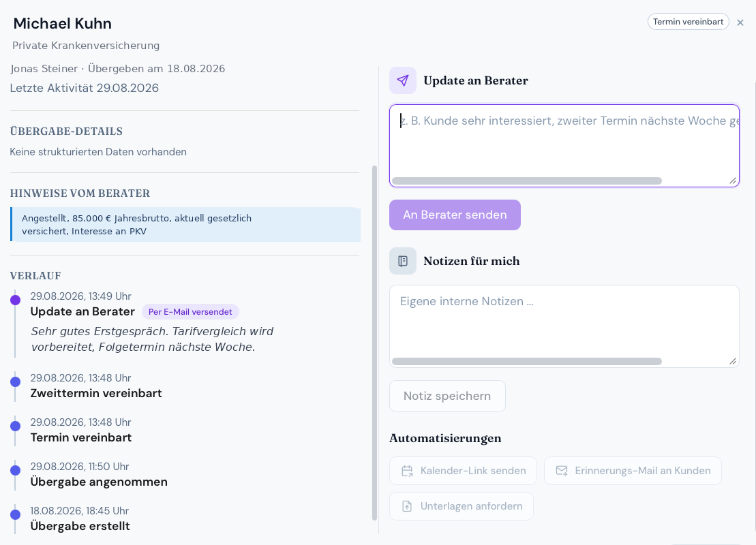Image resolution: width=756 pixels, height=545 pixels.
Task: Click the document upload icon in Unterlagen anfordern
Action: pyautogui.click(x=407, y=506)
